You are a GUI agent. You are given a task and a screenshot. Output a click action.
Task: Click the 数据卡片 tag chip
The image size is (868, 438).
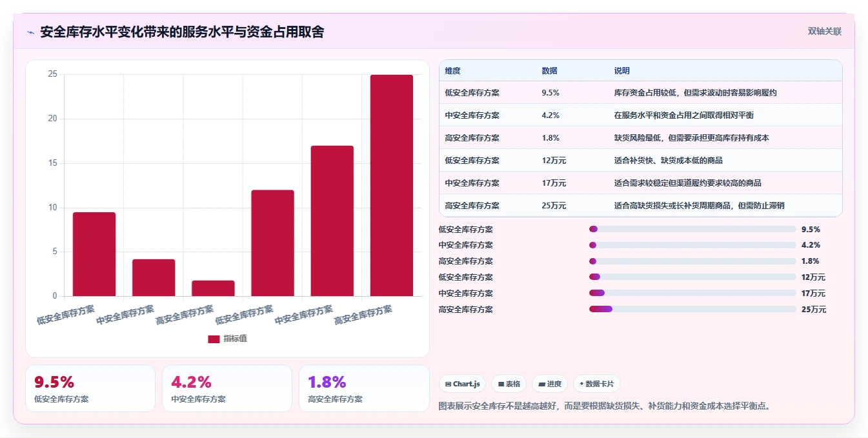(x=597, y=384)
